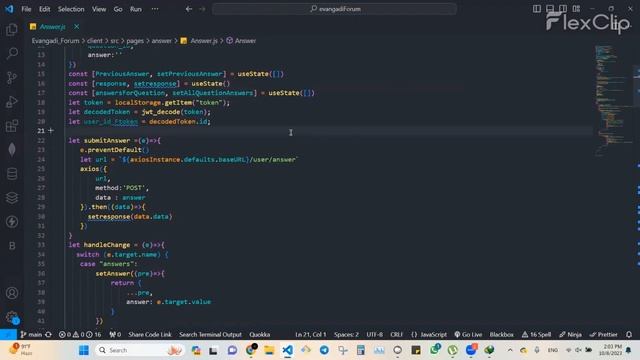
Task: Open the View menu
Action: coord(99,9)
